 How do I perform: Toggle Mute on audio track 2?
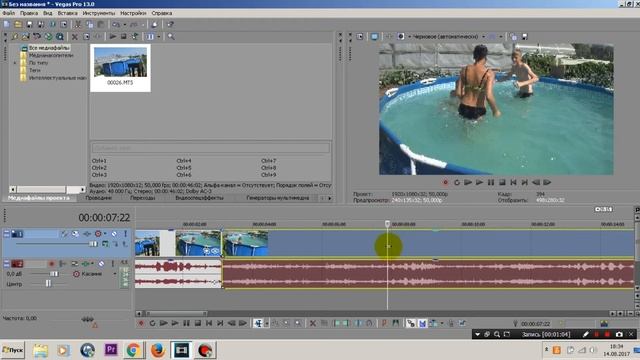coord(101,264)
